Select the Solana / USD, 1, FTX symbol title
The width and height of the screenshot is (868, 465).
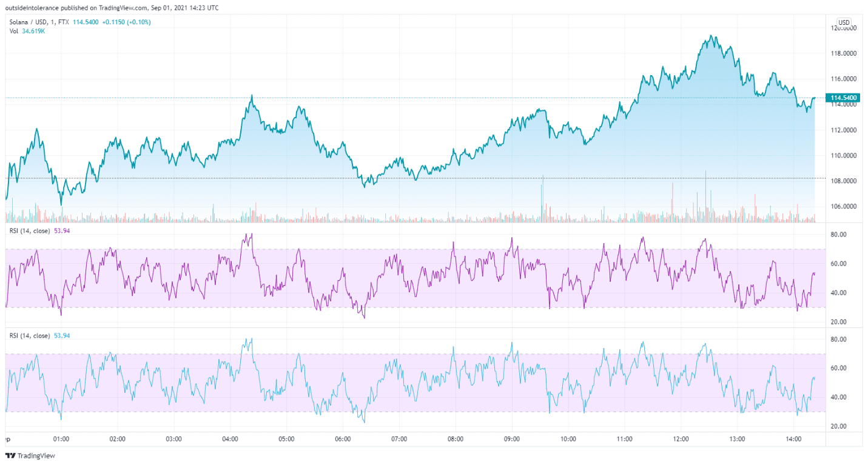[40, 22]
